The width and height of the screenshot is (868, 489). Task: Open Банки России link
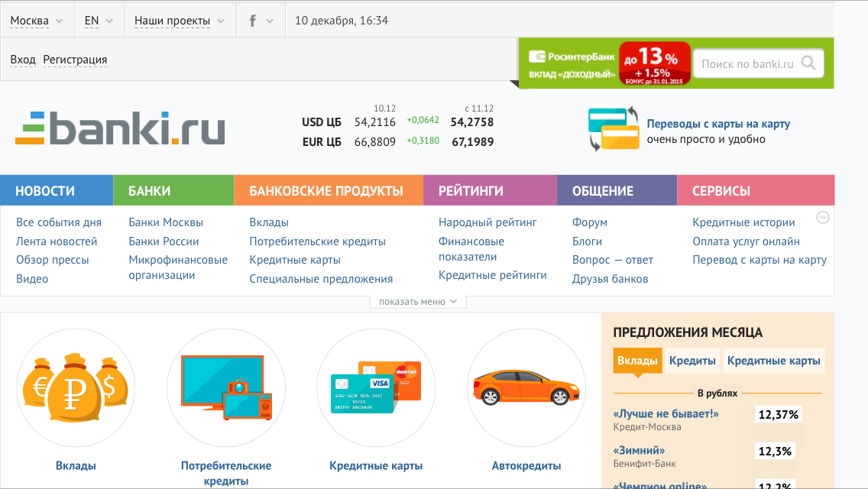point(164,241)
